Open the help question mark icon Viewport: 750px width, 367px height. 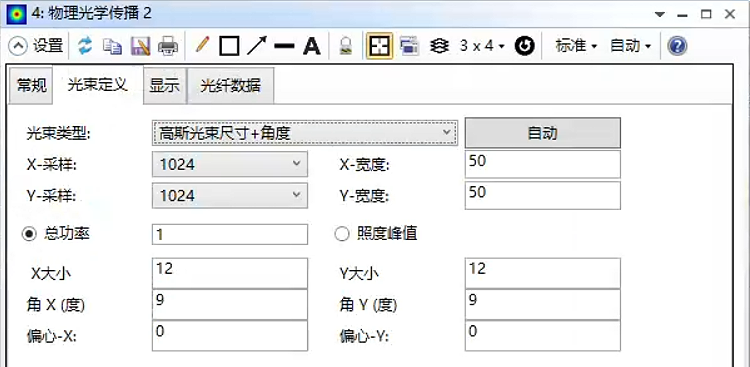point(677,46)
